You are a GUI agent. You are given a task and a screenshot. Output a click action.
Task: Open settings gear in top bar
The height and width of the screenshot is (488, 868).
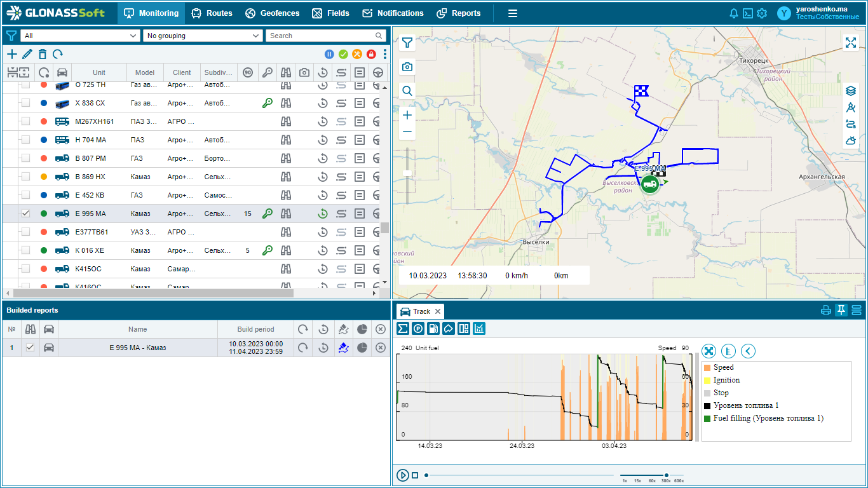coord(762,13)
